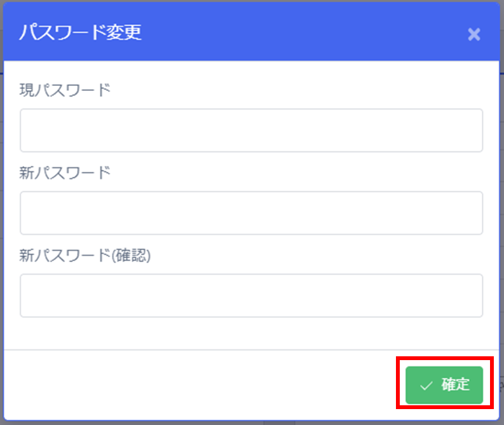Focus the 現パスワード input field
The height and width of the screenshot is (425, 504).
click(x=251, y=130)
